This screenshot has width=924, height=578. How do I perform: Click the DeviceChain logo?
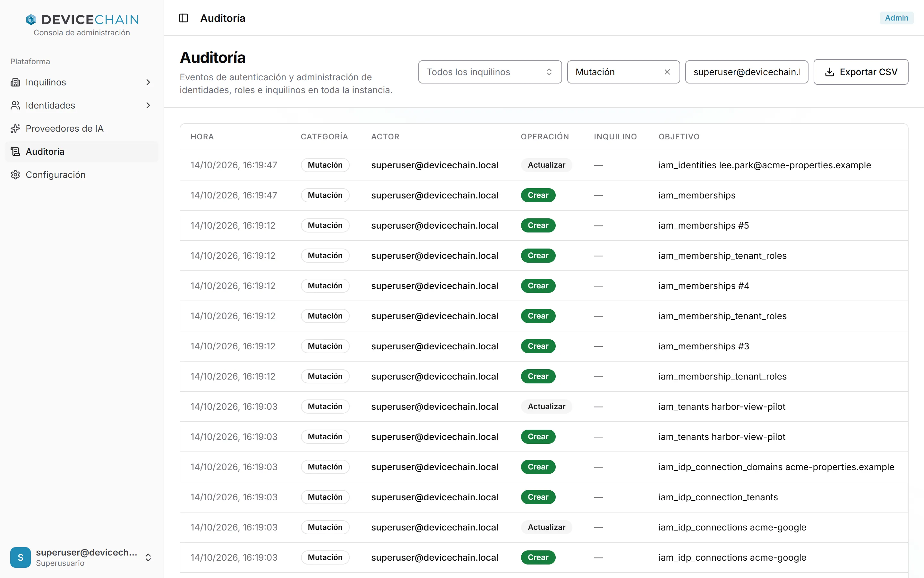click(x=82, y=20)
